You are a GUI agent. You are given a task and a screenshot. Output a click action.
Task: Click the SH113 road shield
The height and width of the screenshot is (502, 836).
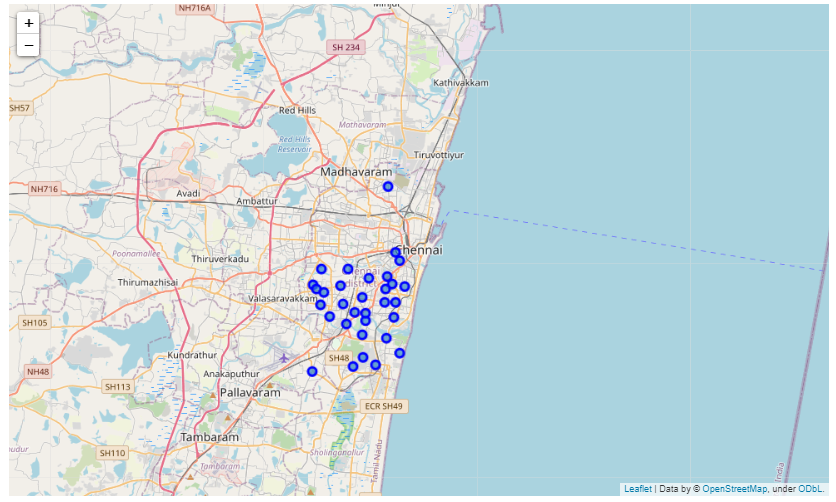point(118,387)
